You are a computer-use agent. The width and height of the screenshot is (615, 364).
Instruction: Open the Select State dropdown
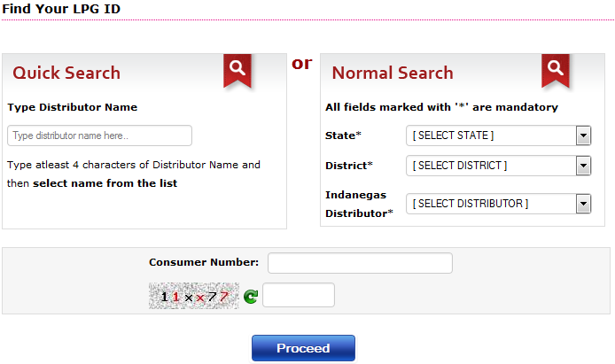pos(498,136)
